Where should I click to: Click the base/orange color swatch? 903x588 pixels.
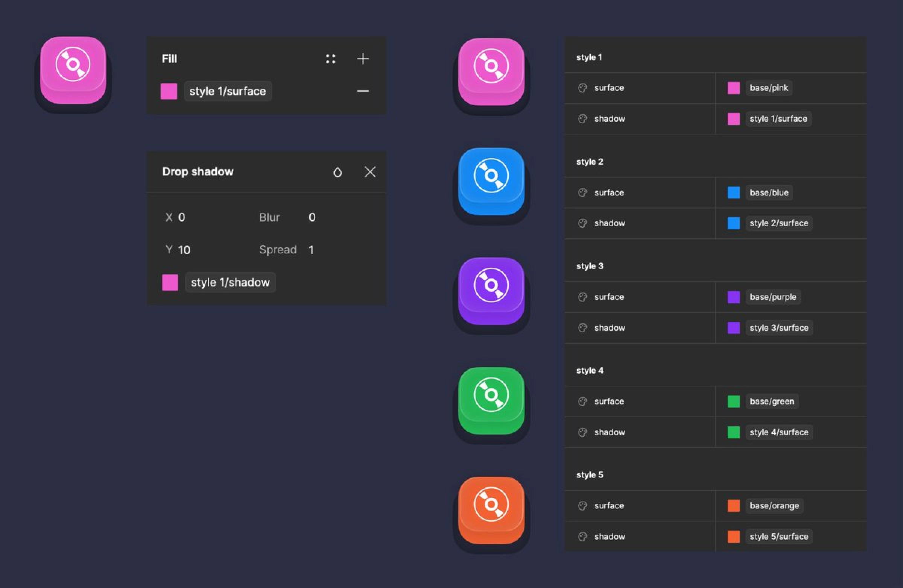click(733, 506)
